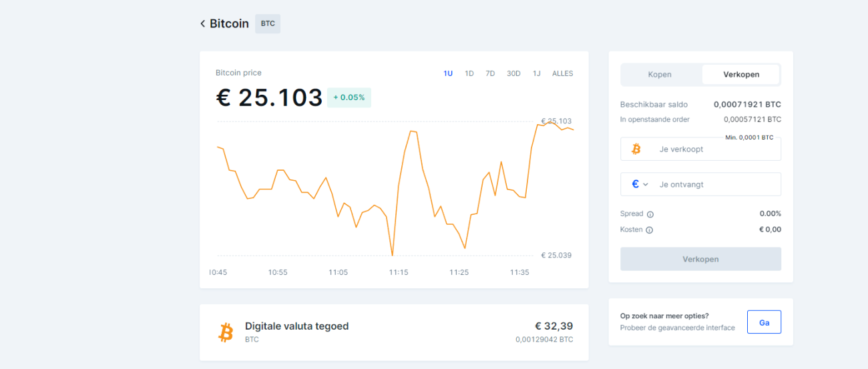868x369 pixels.
Task: Click the grey Verkopen submit button
Action: click(x=700, y=259)
